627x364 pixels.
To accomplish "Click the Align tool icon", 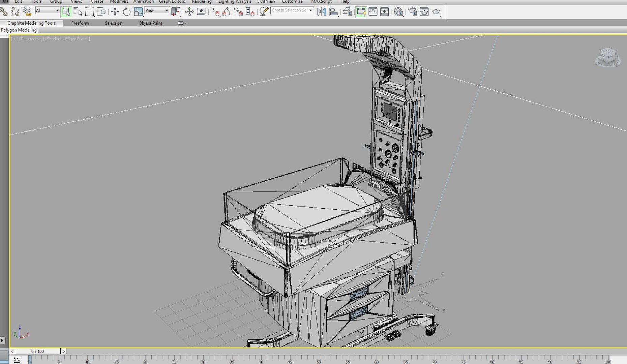I will (333, 12).
